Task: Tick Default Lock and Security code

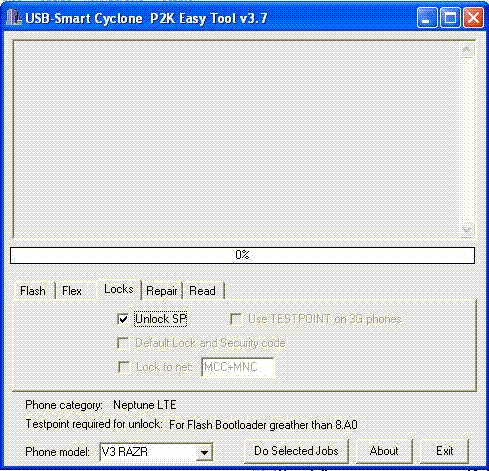Action: [x=123, y=343]
